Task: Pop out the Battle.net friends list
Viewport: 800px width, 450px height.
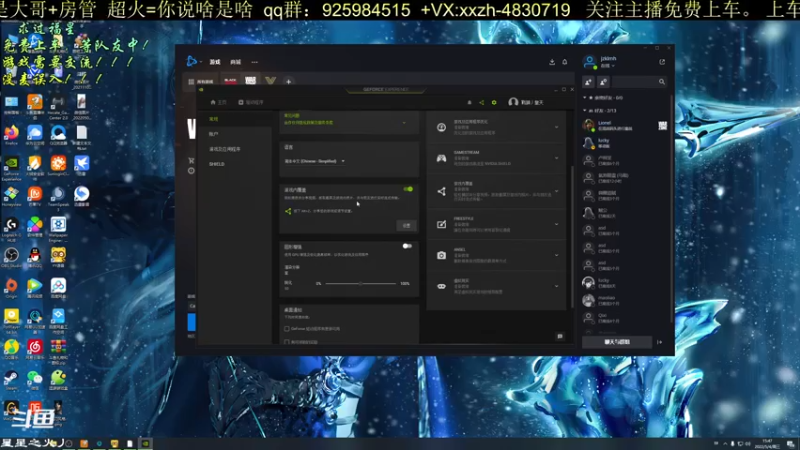Action: tap(662, 62)
